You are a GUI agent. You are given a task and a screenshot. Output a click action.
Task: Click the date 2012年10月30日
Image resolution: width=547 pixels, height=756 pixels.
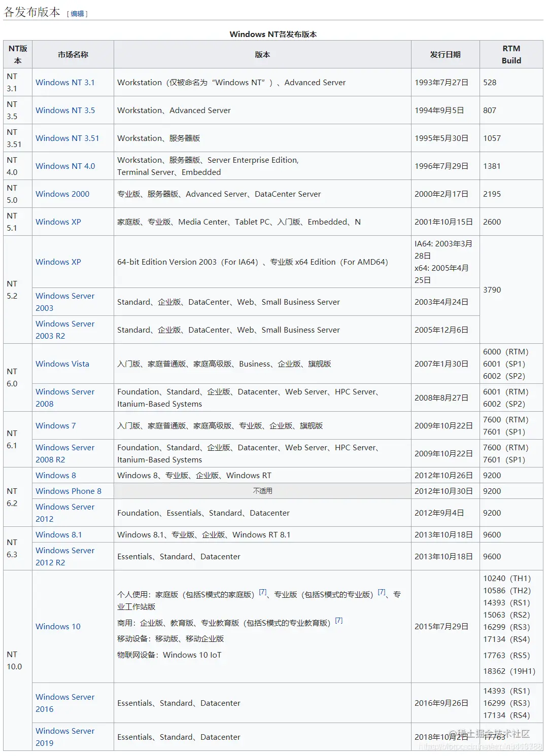[x=443, y=491]
